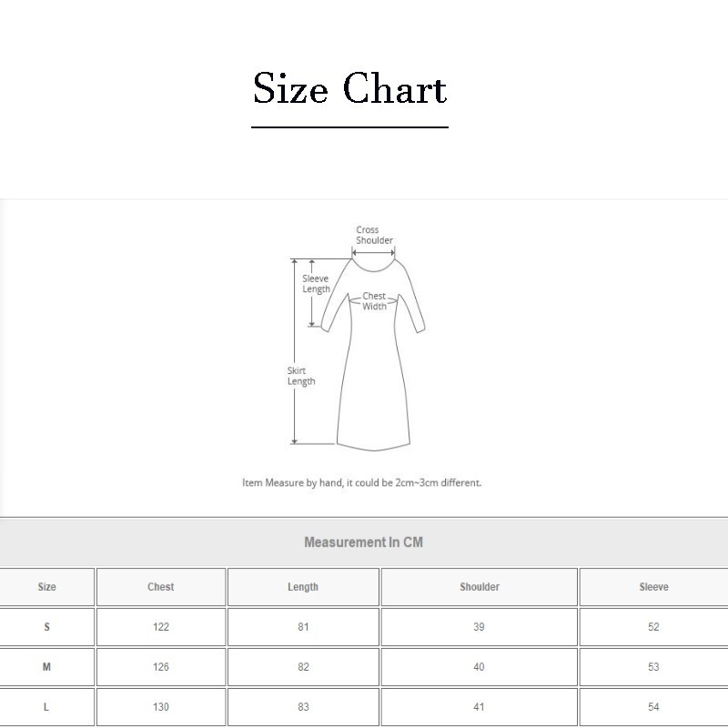
Task: Click the Skirt Length annotation
Action: click(300, 376)
